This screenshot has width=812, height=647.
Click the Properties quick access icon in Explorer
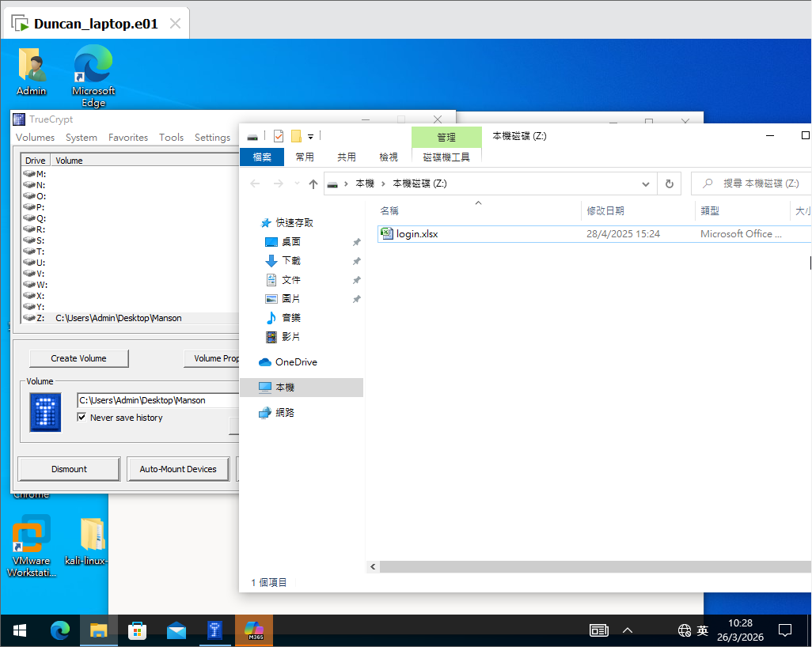pyautogui.click(x=279, y=136)
